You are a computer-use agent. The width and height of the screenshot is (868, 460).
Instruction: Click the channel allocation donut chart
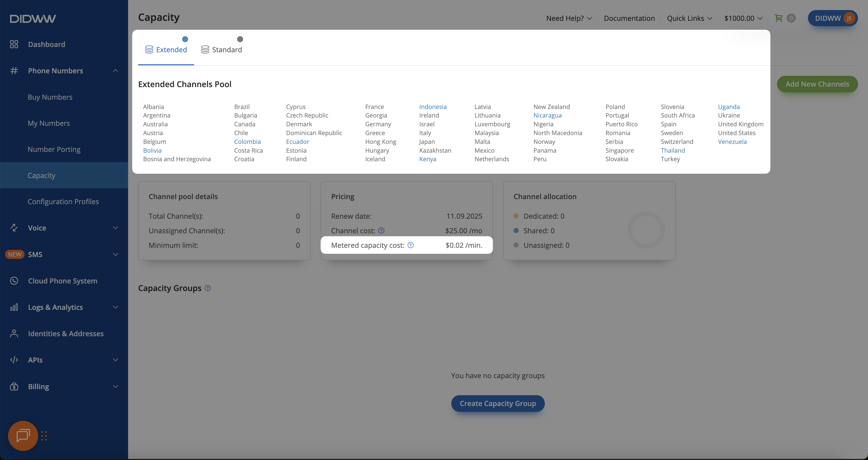click(646, 230)
